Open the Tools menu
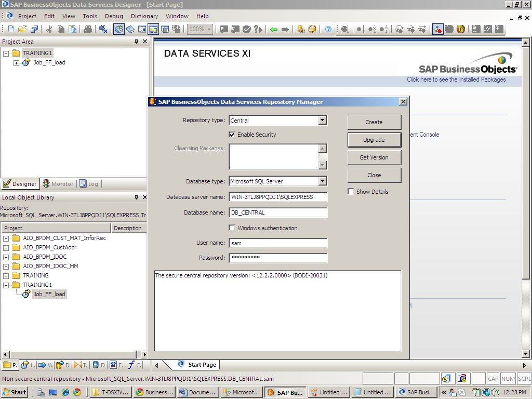The image size is (532, 399). pos(90,16)
